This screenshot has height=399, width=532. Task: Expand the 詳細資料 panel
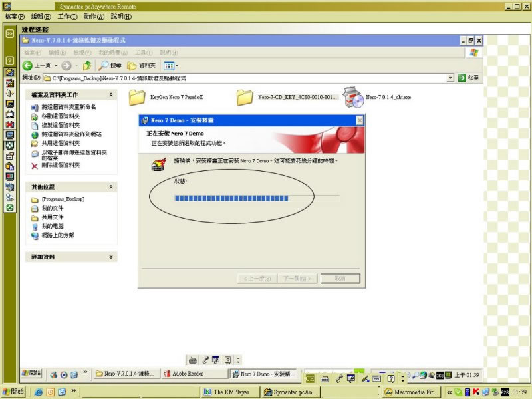click(x=110, y=257)
